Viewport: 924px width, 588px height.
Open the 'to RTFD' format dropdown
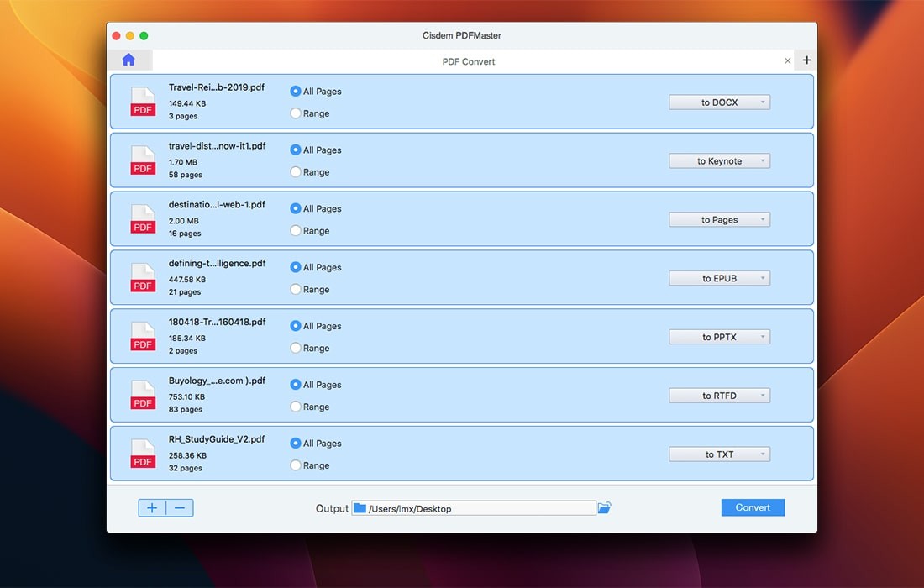point(720,396)
